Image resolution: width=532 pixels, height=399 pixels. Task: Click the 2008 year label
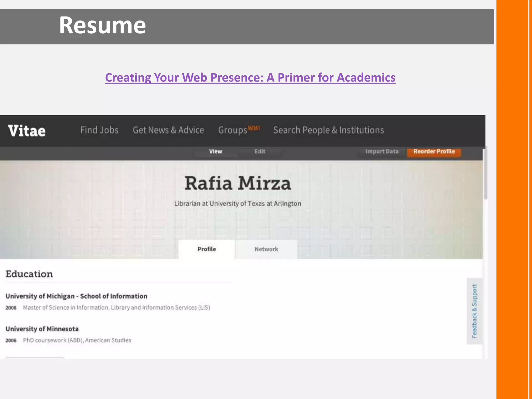(11, 308)
